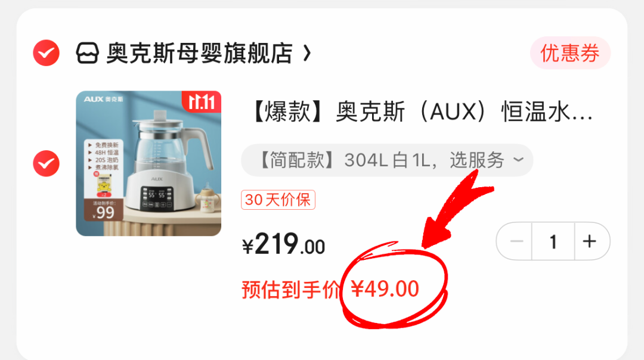The image size is (644, 360).
Task: Click the AUX 奥克斯 logo on thumbnail
Action: click(x=104, y=100)
